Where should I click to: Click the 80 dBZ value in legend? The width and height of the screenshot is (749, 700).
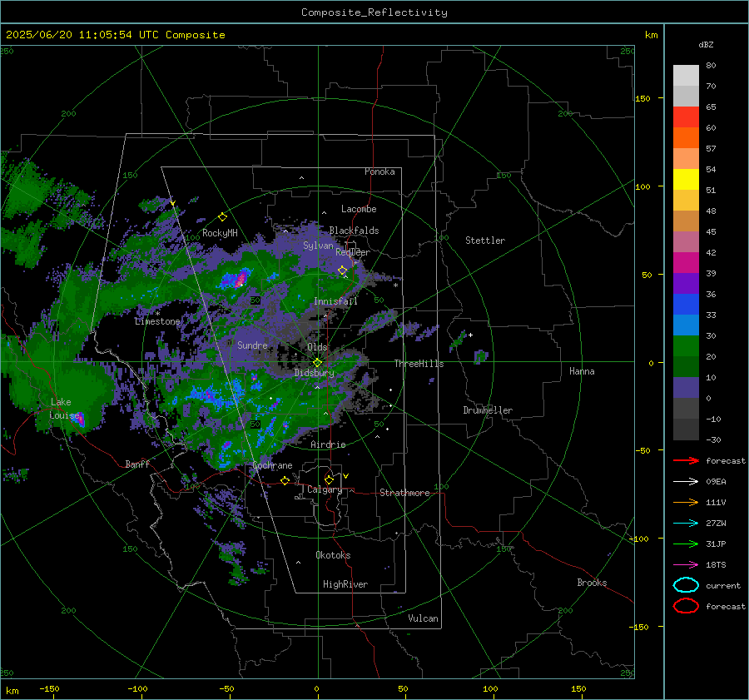[x=711, y=66]
